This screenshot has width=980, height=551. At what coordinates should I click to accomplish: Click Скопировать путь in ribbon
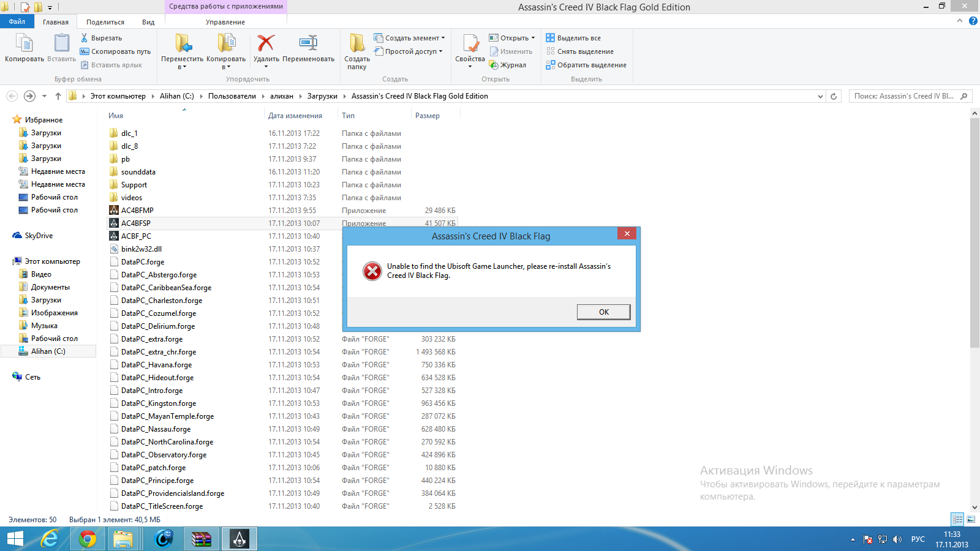coord(115,51)
